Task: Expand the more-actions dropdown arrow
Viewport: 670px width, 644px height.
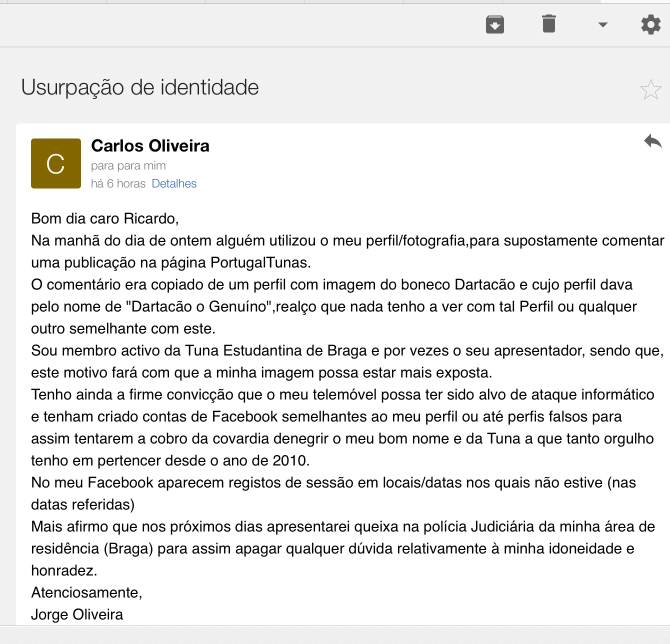Action: tap(603, 24)
